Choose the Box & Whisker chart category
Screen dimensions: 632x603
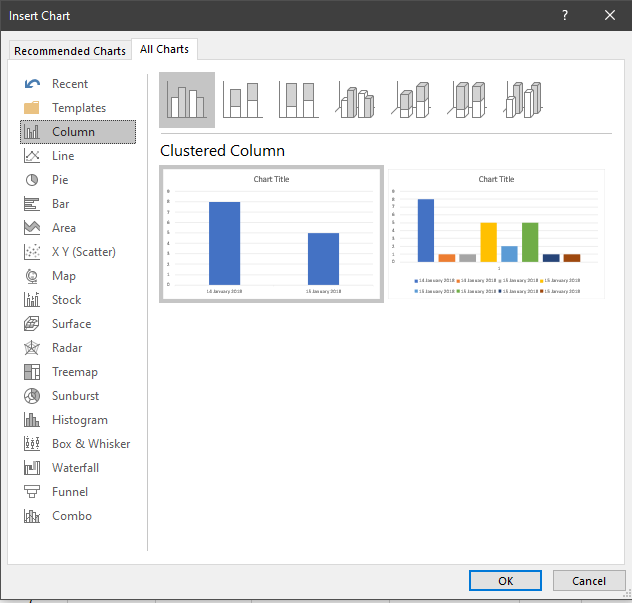click(x=78, y=444)
